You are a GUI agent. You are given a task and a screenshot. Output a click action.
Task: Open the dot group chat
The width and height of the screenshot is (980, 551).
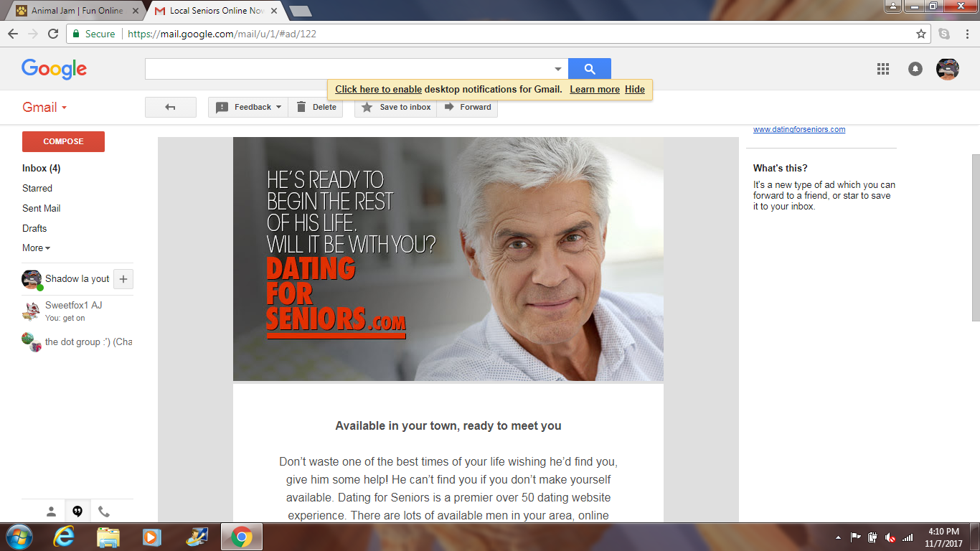[77, 342]
